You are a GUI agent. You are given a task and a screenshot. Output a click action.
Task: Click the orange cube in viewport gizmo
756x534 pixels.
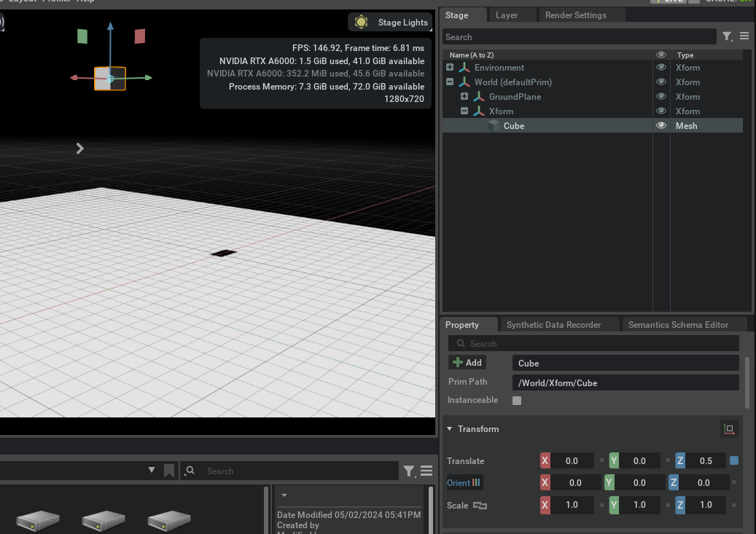click(x=110, y=79)
